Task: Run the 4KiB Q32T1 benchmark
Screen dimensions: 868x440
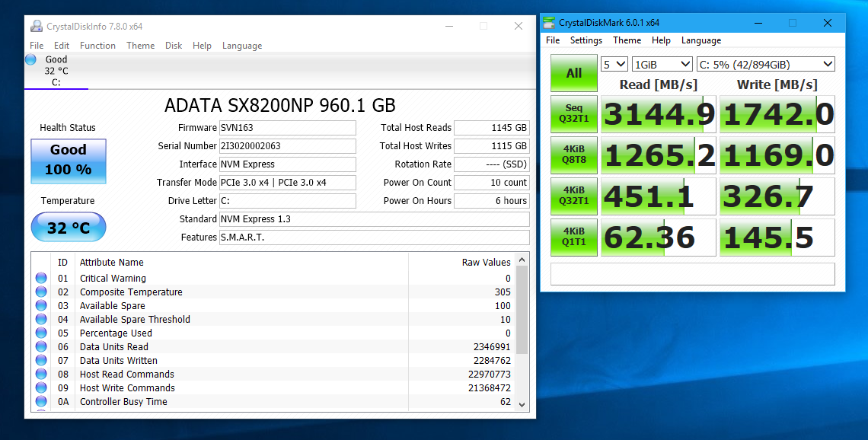Action: click(574, 196)
